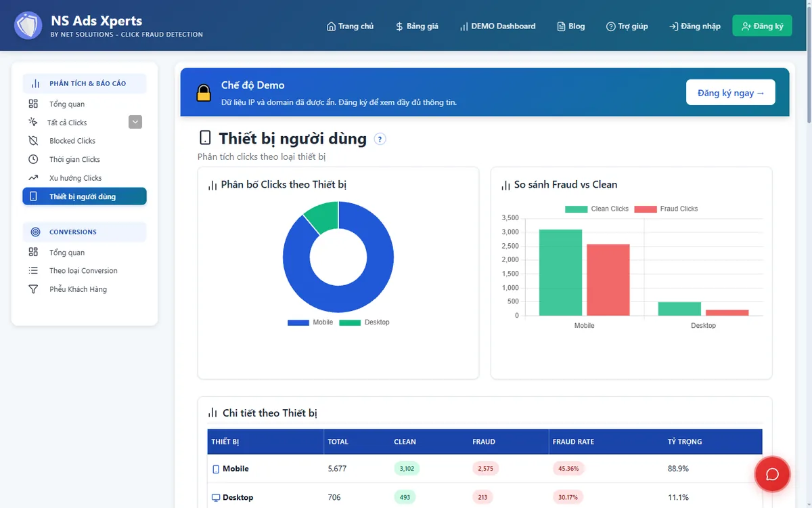Click the clock icon for Thời gian Clicks
The width and height of the screenshot is (812, 508).
coord(33,159)
